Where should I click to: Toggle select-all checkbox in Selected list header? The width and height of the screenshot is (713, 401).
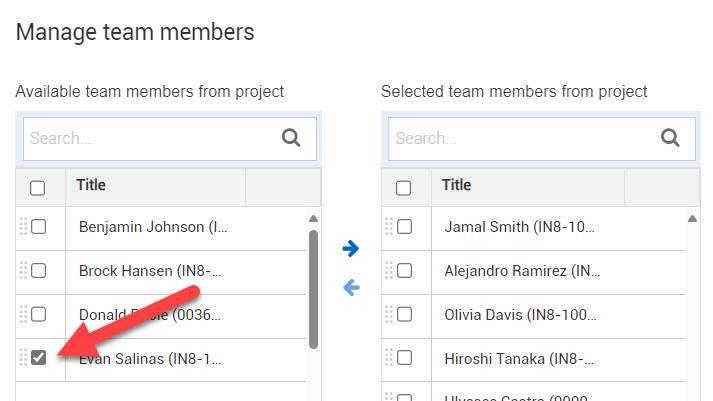click(404, 187)
